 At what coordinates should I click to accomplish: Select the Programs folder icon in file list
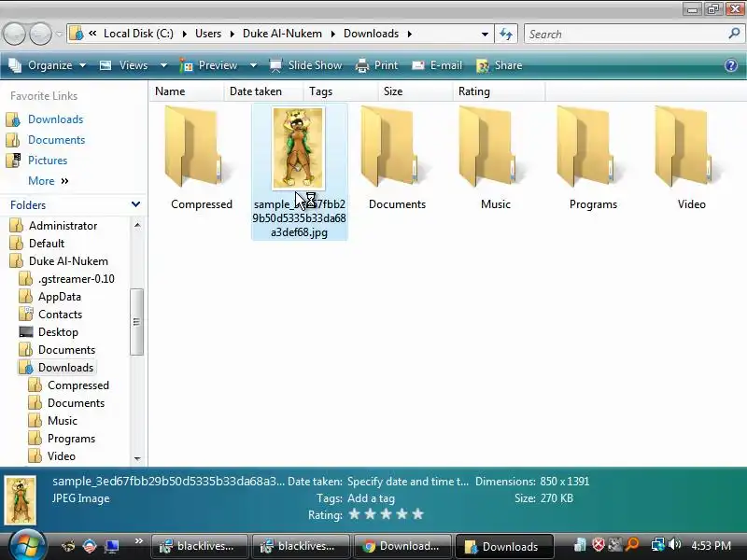pyautogui.click(x=593, y=147)
